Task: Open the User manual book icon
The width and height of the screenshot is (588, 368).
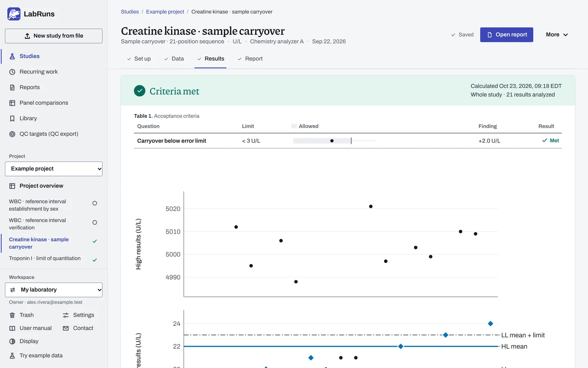Action: pos(12,328)
